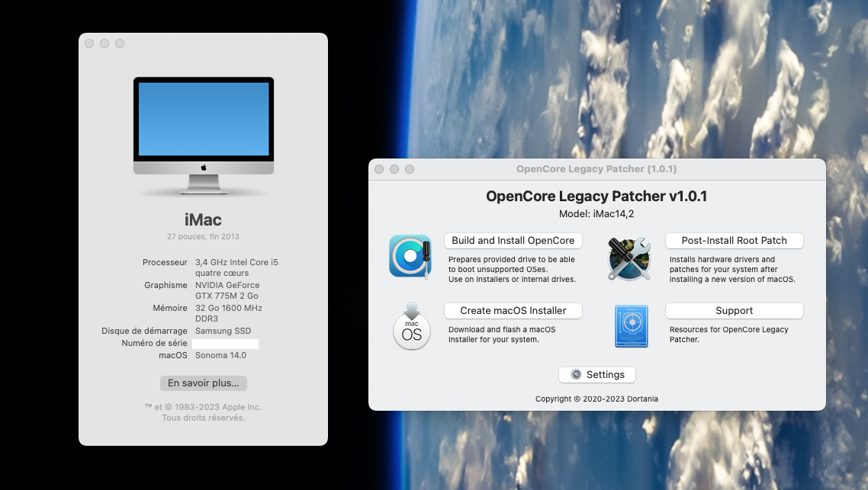Image resolution: width=868 pixels, height=490 pixels.
Task: Minimize the OpenCore Legacy Patcher window
Action: pos(394,169)
